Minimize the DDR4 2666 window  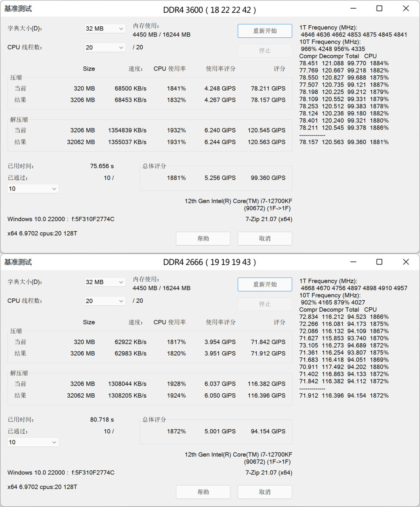[x=353, y=262]
